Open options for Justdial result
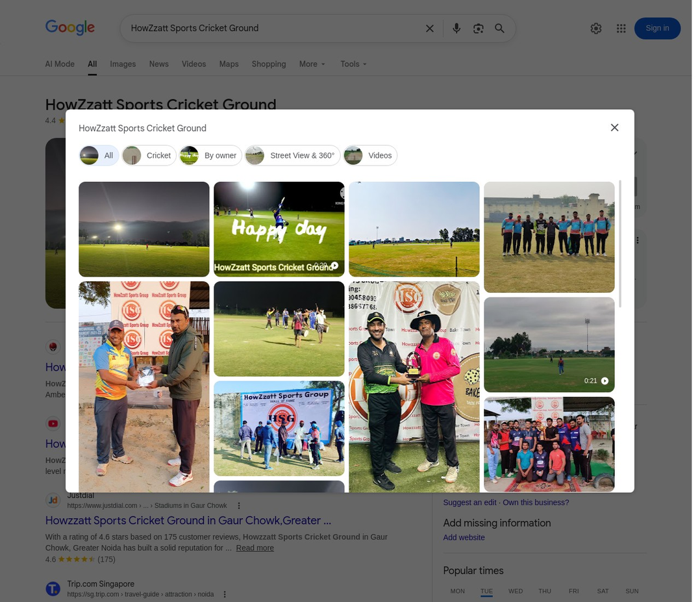Image resolution: width=700 pixels, height=602 pixels. click(x=239, y=506)
